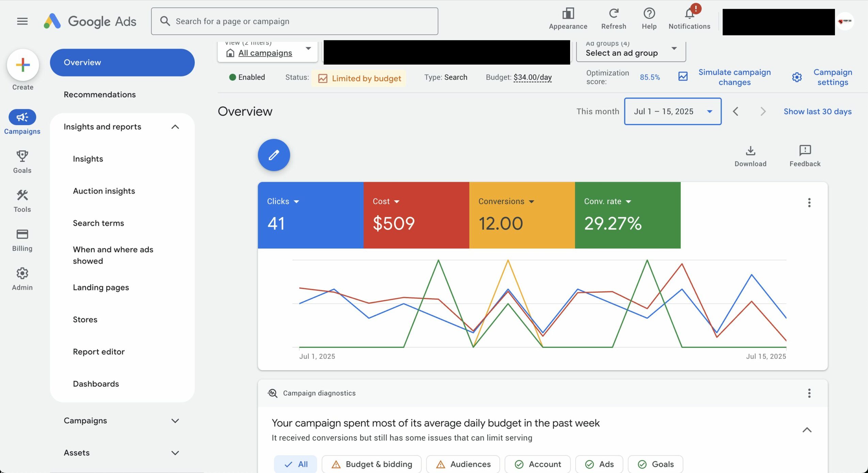Click Show last 30 days link

[818, 112]
